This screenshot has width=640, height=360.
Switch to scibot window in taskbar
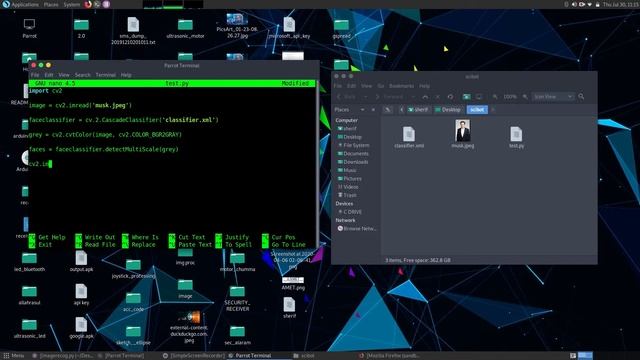304,356
